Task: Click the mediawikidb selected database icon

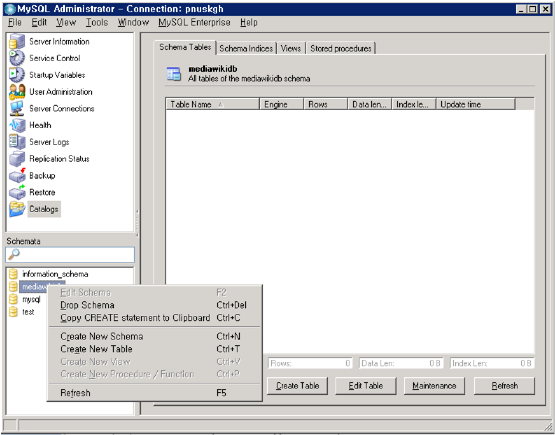Action: click(x=13, y=287)
